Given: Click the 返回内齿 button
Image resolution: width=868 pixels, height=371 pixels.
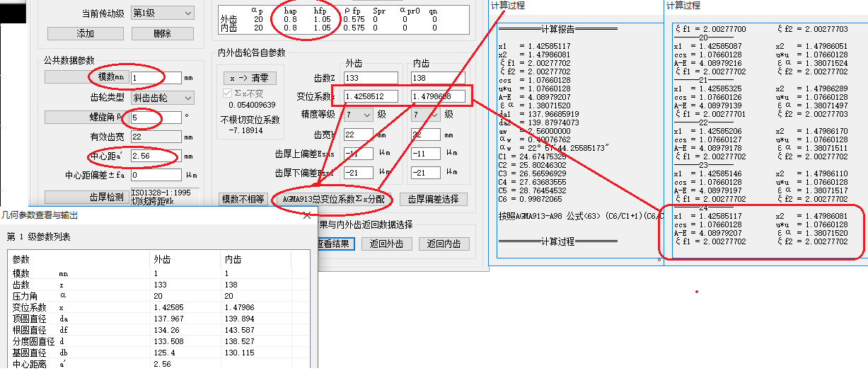Looking at the screenshot, I should click(444, 244).
